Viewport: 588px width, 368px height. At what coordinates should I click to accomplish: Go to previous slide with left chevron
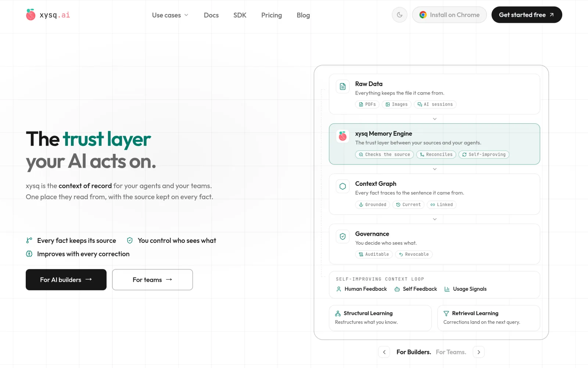pos(384,352)
